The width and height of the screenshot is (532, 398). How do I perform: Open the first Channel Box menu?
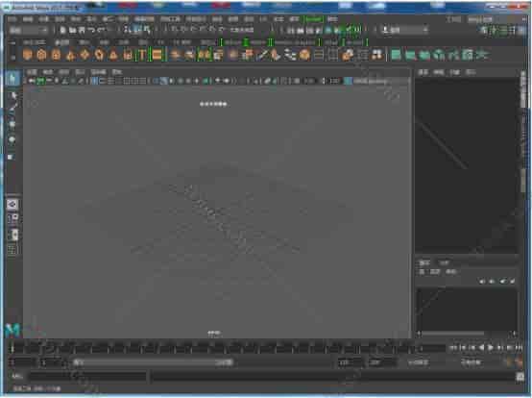[423, 72]
